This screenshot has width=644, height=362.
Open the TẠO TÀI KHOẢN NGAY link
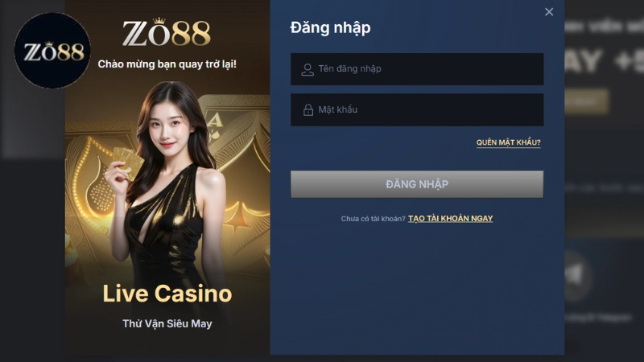[451, 218]
